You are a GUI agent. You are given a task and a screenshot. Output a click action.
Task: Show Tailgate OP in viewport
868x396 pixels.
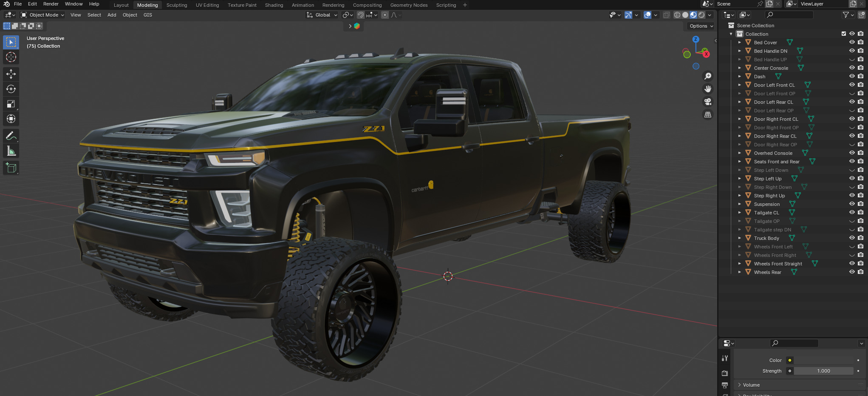pyautogui.click(x=852, y=221)
